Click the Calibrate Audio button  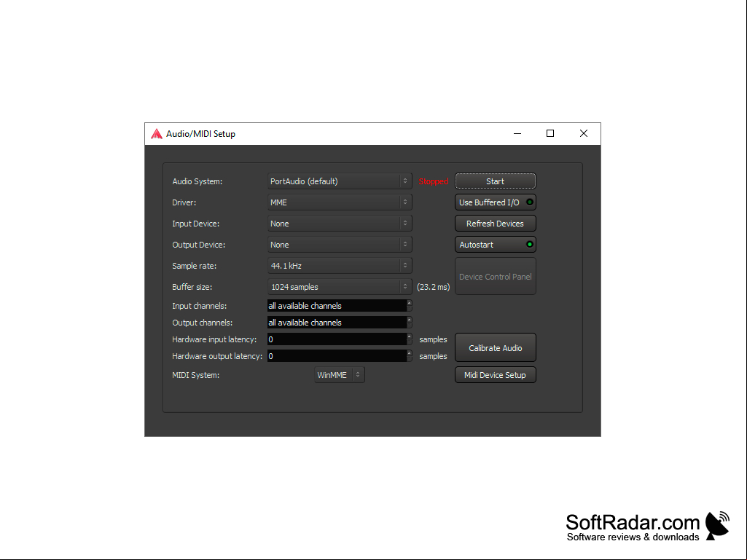click(496, 347)
